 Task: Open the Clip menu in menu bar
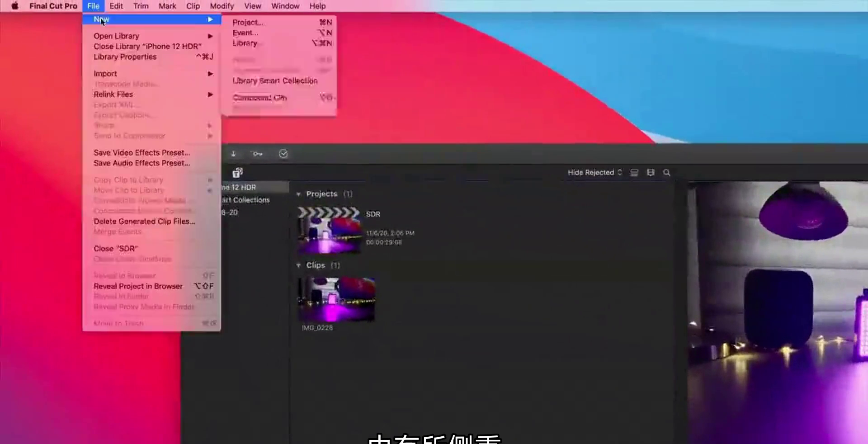(x=193, y=6)
